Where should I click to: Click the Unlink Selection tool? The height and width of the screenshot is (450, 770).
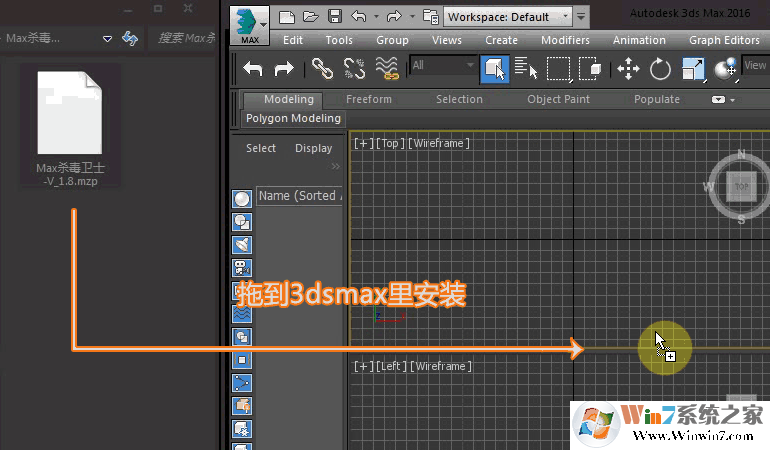pos(354,68)
